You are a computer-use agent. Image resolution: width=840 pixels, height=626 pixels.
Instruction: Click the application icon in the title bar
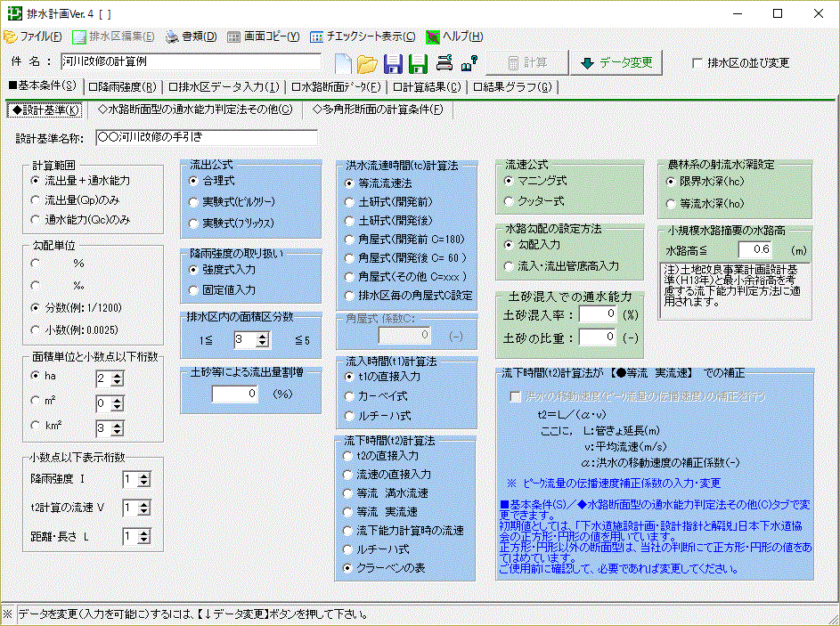coord(14,12)
